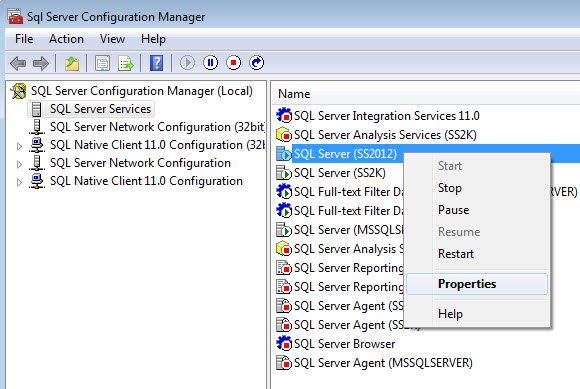
Task: Click the SQL Server Analysis Services (SS2K) icon
Action: point(284,134)
